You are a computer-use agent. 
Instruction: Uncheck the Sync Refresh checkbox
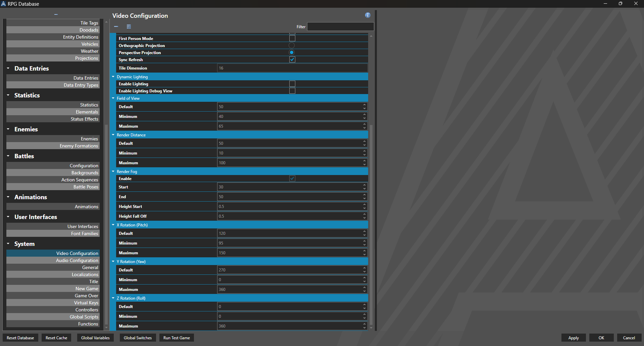(x=292, y=59)
